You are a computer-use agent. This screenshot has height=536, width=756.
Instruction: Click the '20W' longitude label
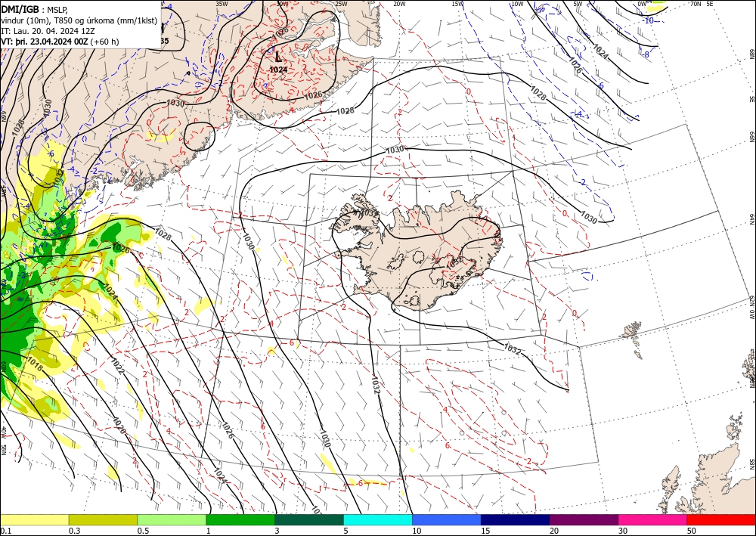click(x=399, y=4)
